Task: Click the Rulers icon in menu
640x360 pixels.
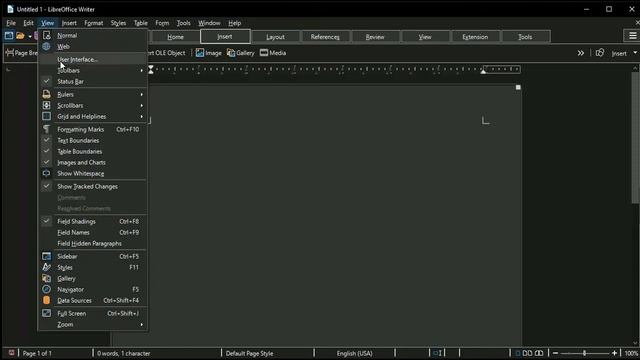Action: 47,94
